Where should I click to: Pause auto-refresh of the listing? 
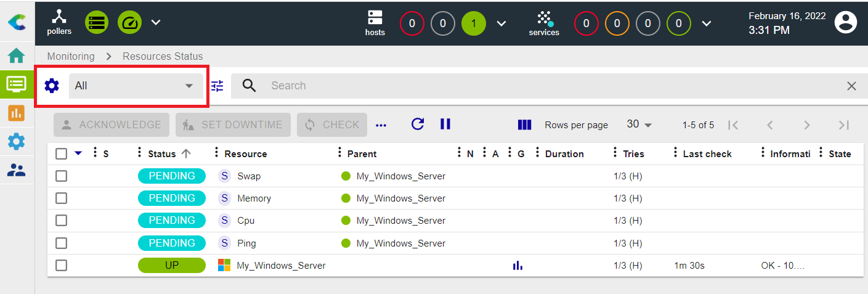point(445,124)
